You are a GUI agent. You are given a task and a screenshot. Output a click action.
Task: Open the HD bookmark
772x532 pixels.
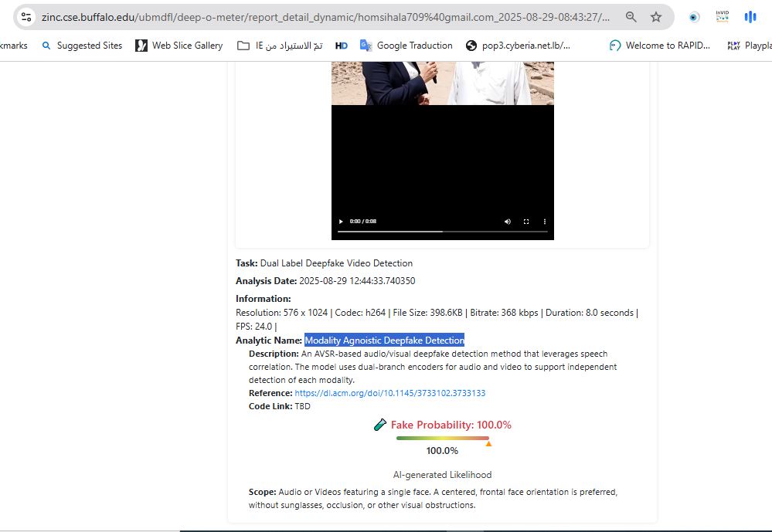(342, 46)
